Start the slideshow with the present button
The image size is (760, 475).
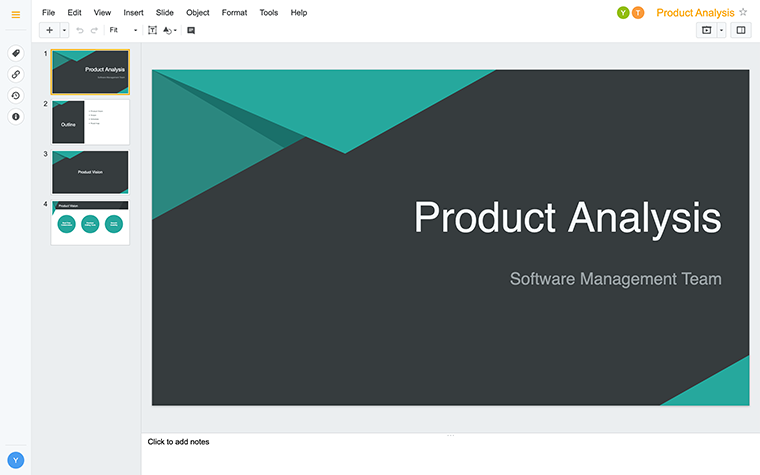coord(706,31)
